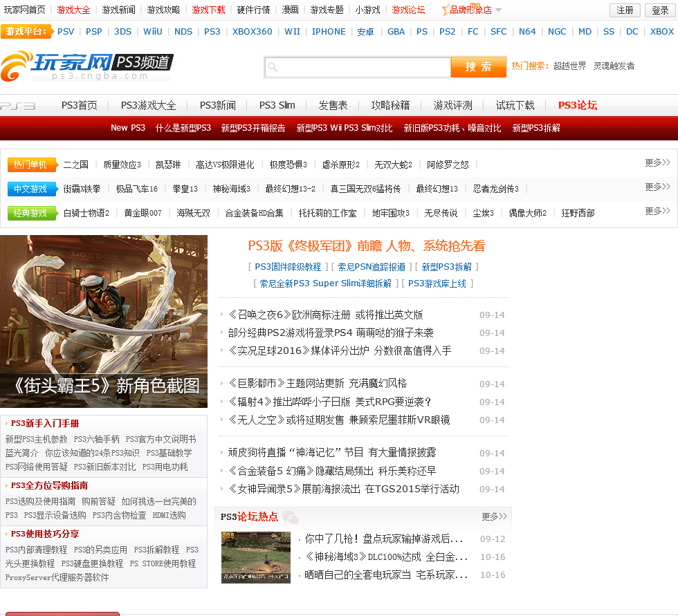This screenshot has width=678, height=616.
Task: Open 《合金装备5 幻痛》隐藏结局 article
Action: [332, 470]
